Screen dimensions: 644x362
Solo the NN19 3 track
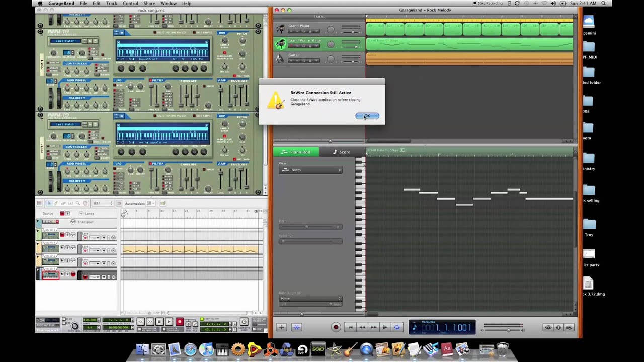point(67,247)
